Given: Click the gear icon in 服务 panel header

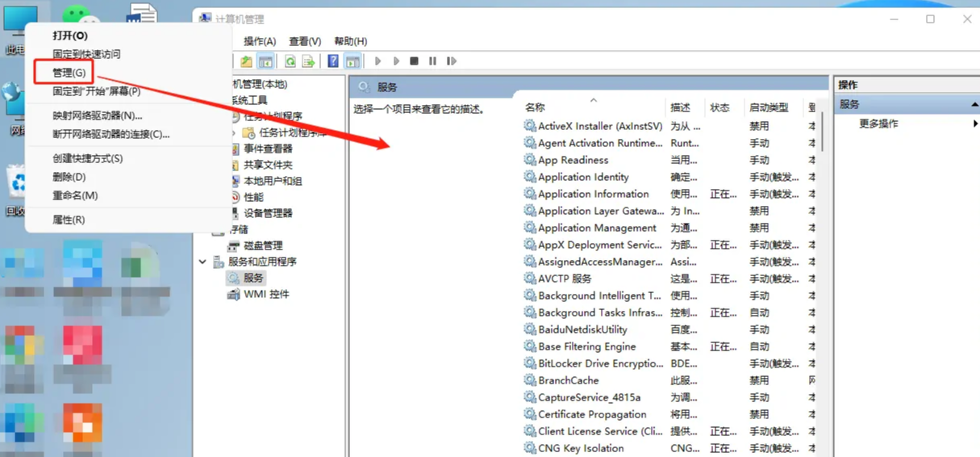Looking at the screenshot, I should pyautogui.click(x=364, y=86).
